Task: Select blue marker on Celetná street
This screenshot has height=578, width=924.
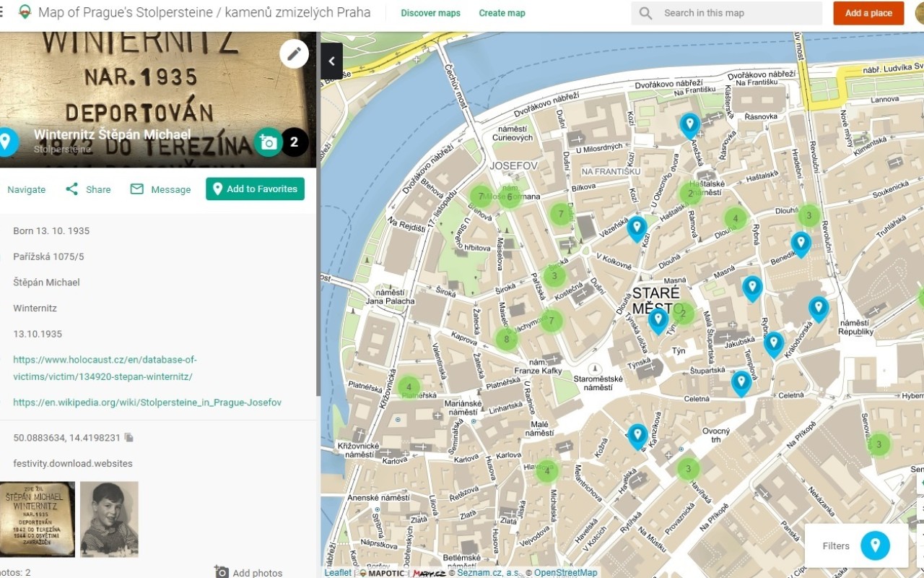Action: tap(741, 384)
